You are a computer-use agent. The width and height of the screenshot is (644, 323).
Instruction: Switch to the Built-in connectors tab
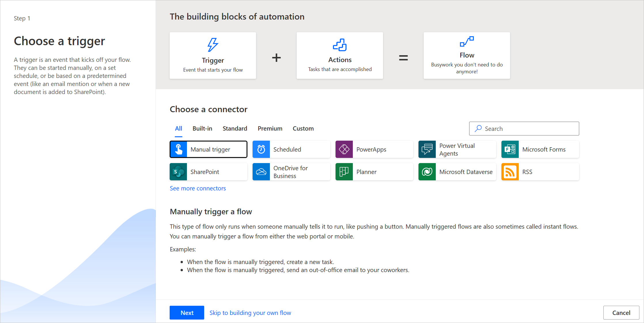[202, 128]
